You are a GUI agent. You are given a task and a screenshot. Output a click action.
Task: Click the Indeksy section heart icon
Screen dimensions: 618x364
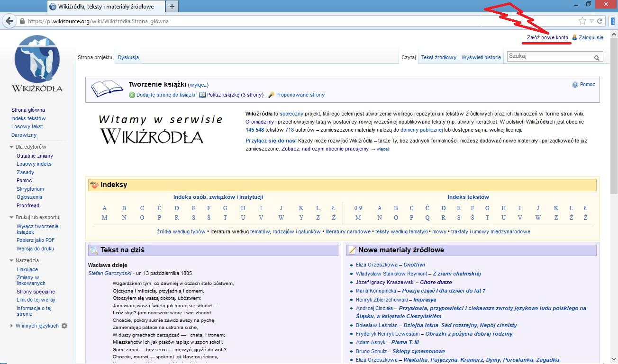[94, 185]
